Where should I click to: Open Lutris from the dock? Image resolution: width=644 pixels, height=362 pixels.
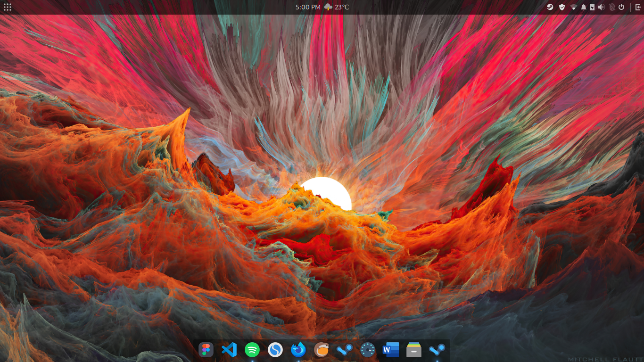pyautogui.click(x=322, y=350)
